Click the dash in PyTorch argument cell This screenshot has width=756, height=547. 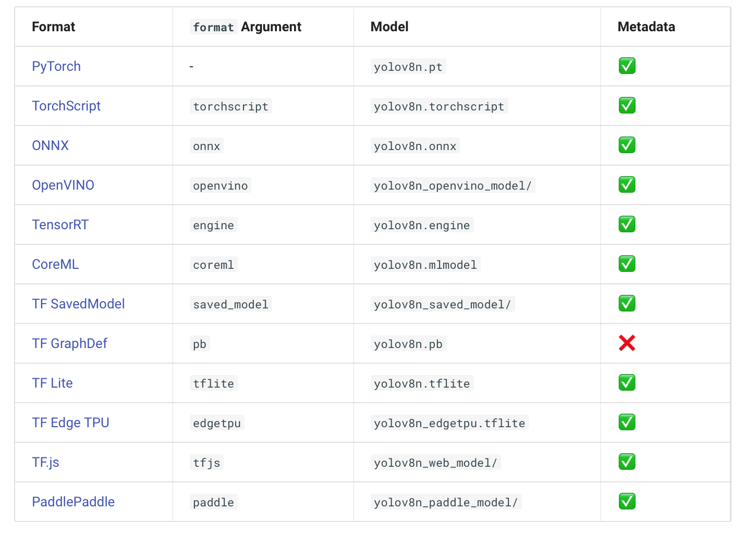(191, 67)
